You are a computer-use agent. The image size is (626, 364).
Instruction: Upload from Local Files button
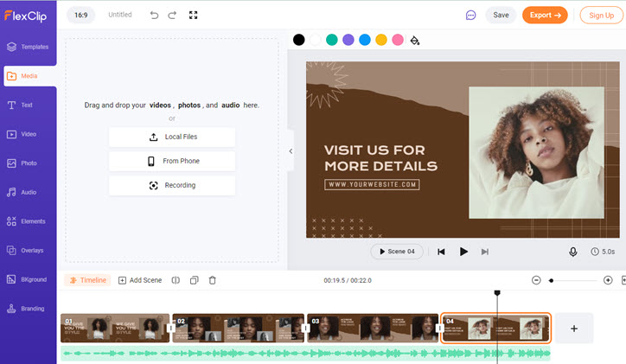[x=172, y=137]
